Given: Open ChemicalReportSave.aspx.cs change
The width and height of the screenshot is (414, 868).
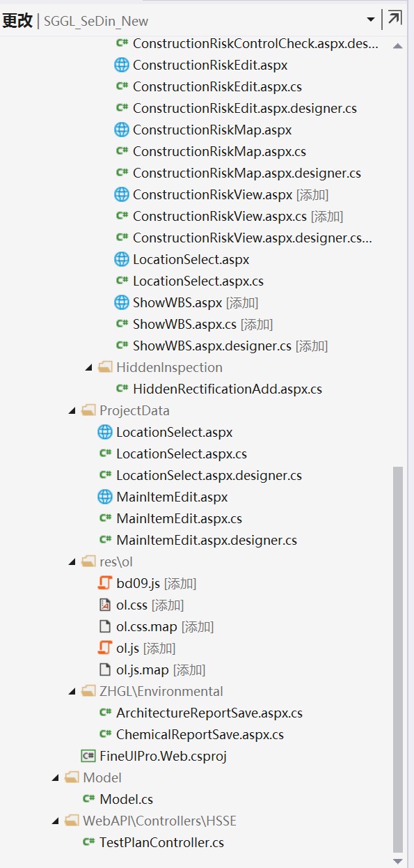Looking at the screenshot, I should pyautogui.click(x=200, y=734).
